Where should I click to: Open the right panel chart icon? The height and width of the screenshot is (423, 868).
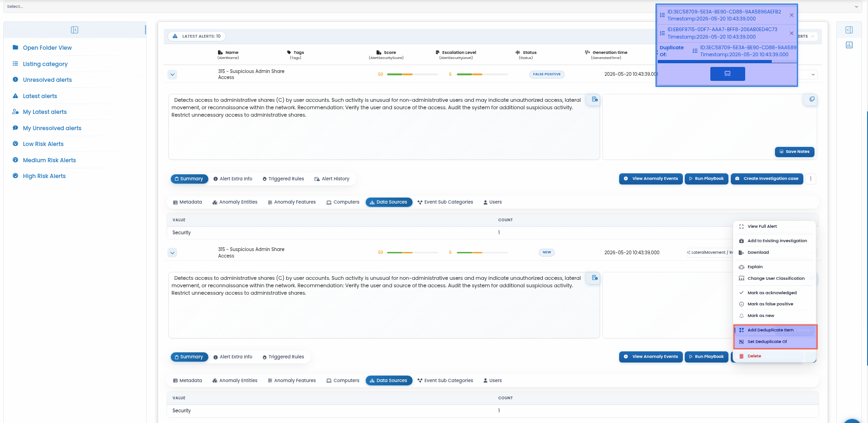pos(849,45)
